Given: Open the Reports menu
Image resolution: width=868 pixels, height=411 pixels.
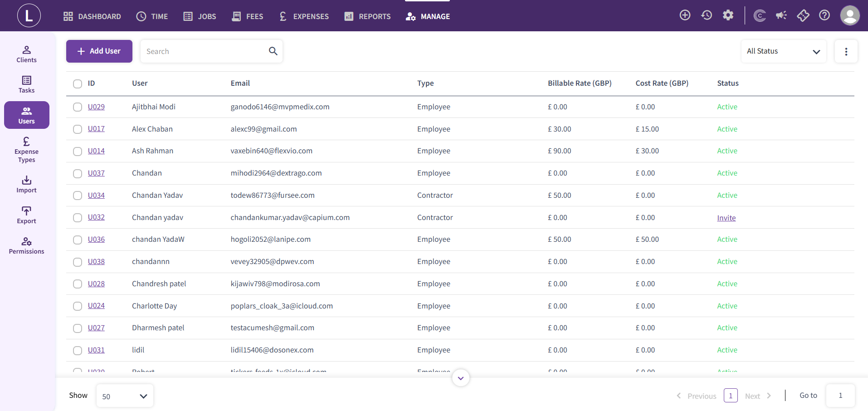Looking at the screenshot, I should (367, 16).
